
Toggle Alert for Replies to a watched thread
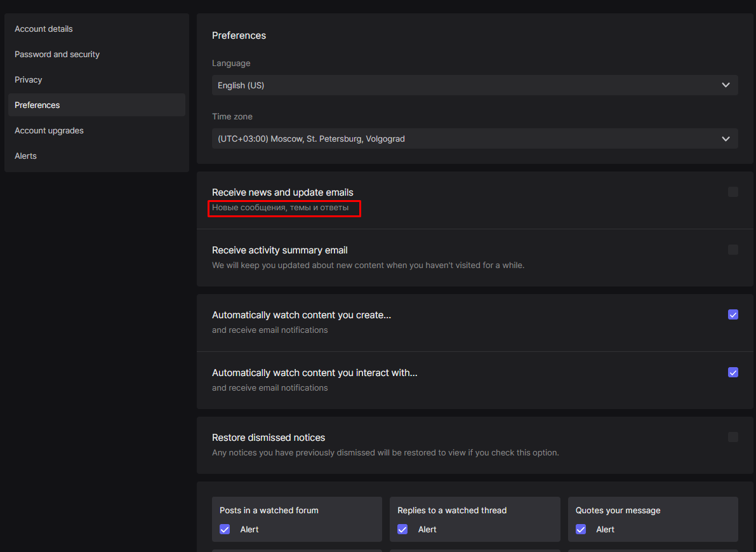(x=402, y=529)
